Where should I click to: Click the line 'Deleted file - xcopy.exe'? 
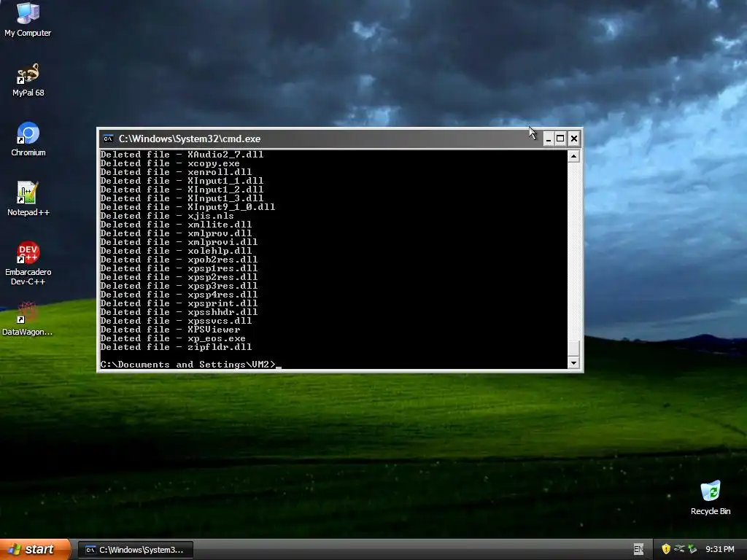point(170,163)
